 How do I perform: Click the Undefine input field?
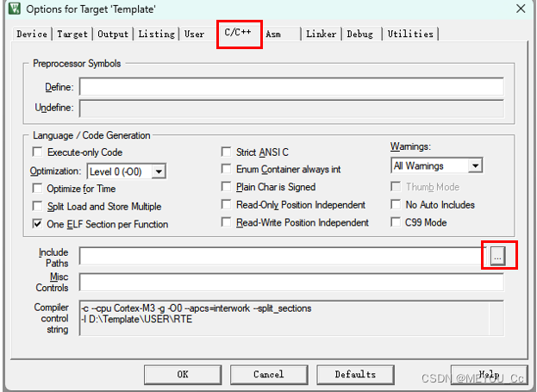coord(291,109)
